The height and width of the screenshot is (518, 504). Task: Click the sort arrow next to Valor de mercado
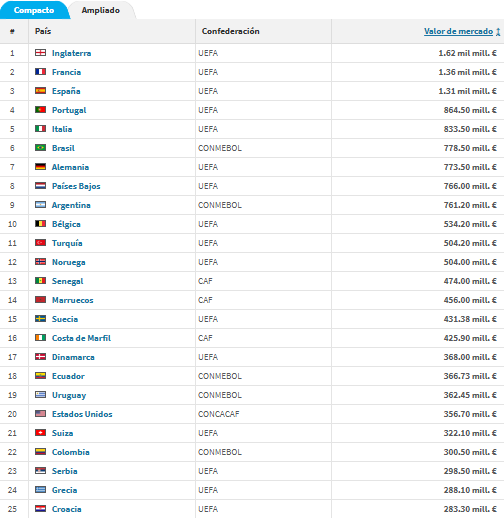pos(498,32)
